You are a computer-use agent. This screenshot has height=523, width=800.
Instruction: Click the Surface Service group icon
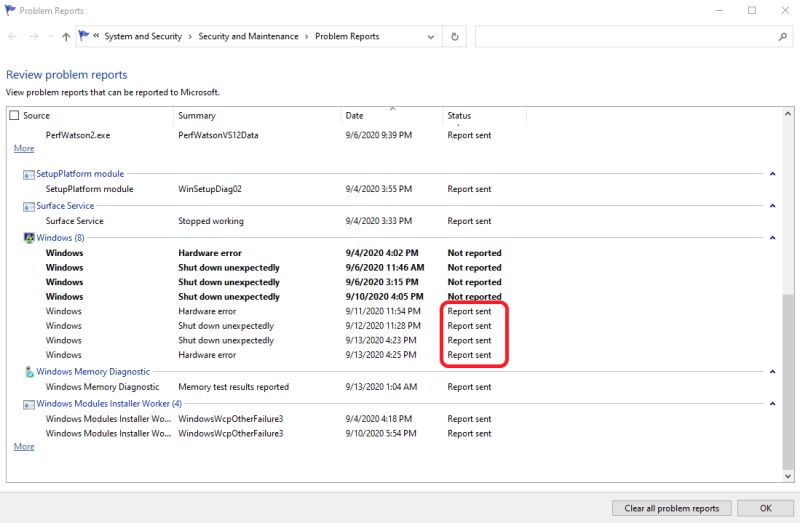tap(29, 207)
